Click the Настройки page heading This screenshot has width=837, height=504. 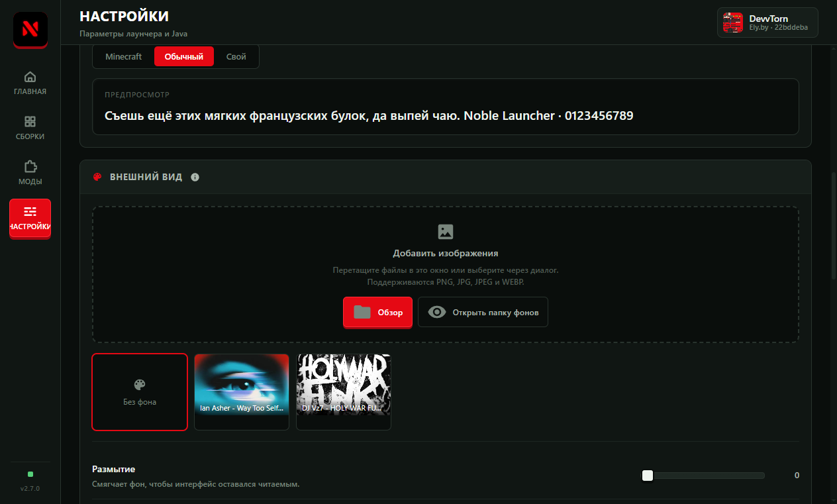pos(124,17)
